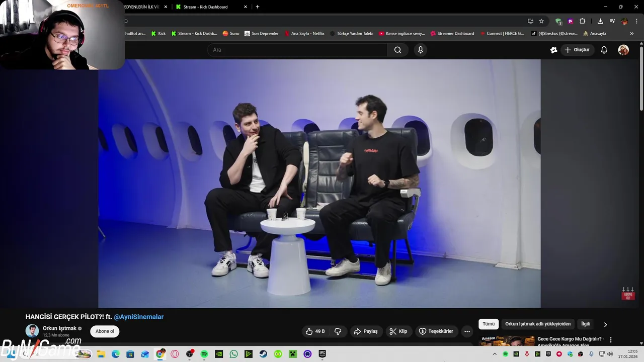Open Microsoft Edge from taskbar
Viewport: 644px width, 362px height.
[x=116, y=354]
